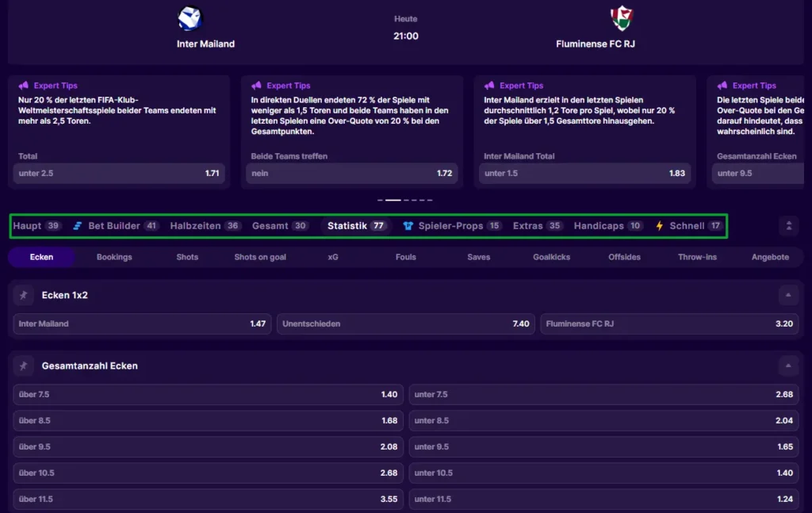Select über 9.5 corners at 2.08

[x=209, y=446]
